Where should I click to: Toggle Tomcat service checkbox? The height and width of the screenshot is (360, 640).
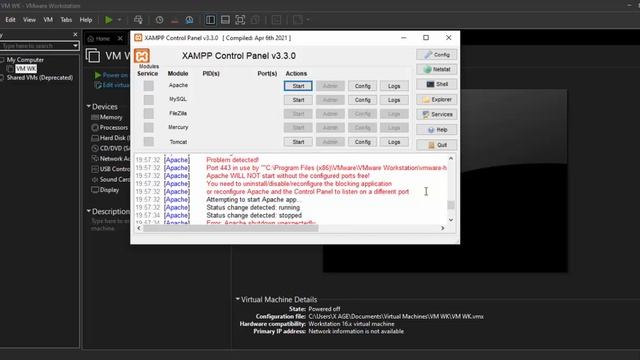click(x=149, y=142)
